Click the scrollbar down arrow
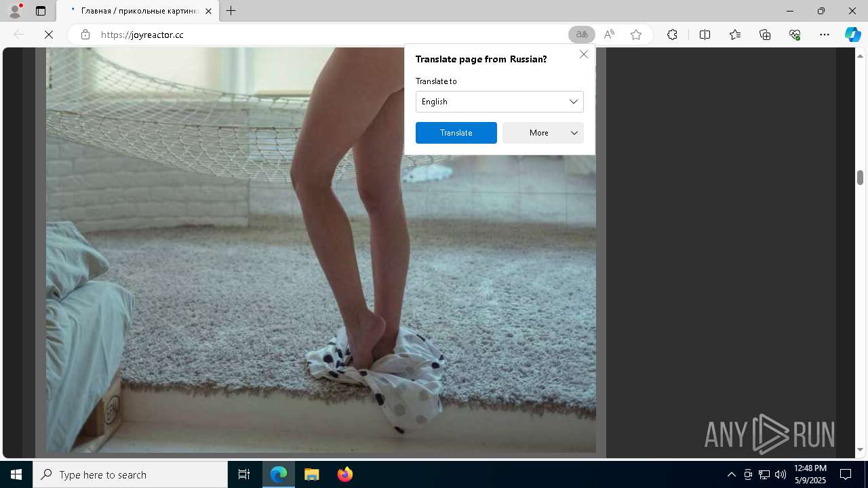 tap(860, 450)
